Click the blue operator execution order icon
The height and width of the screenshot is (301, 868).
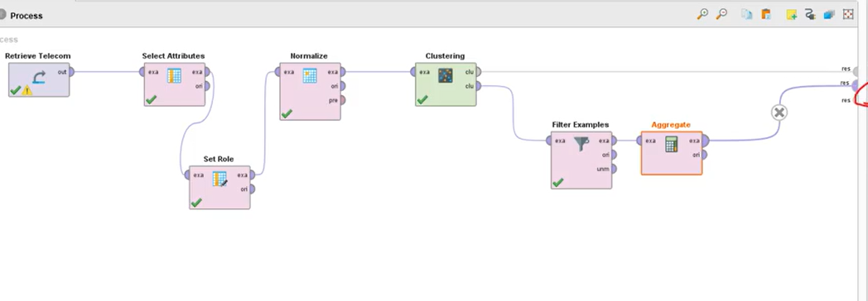tap(829, 14)
